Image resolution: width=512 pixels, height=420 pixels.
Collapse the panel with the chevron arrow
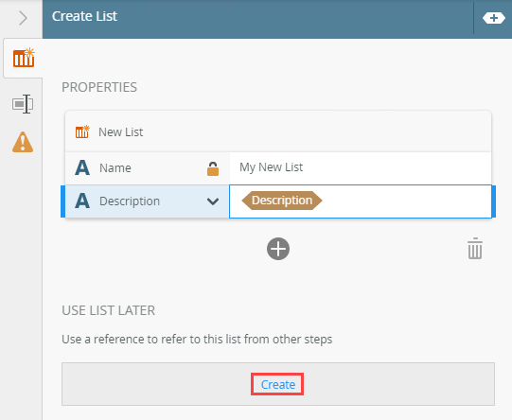coord(23,18)
